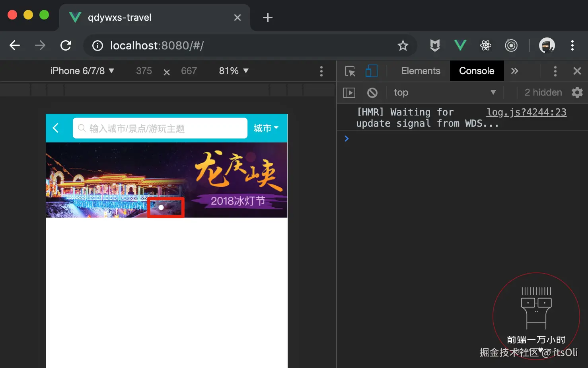
Task: Reload the localhost page
Action: [x=66, y=45]
